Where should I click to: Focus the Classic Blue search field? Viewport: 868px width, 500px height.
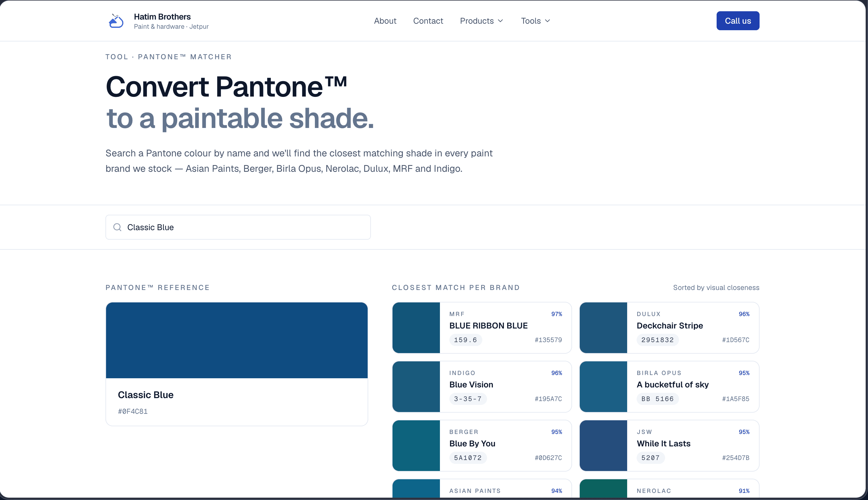(238, 227)
